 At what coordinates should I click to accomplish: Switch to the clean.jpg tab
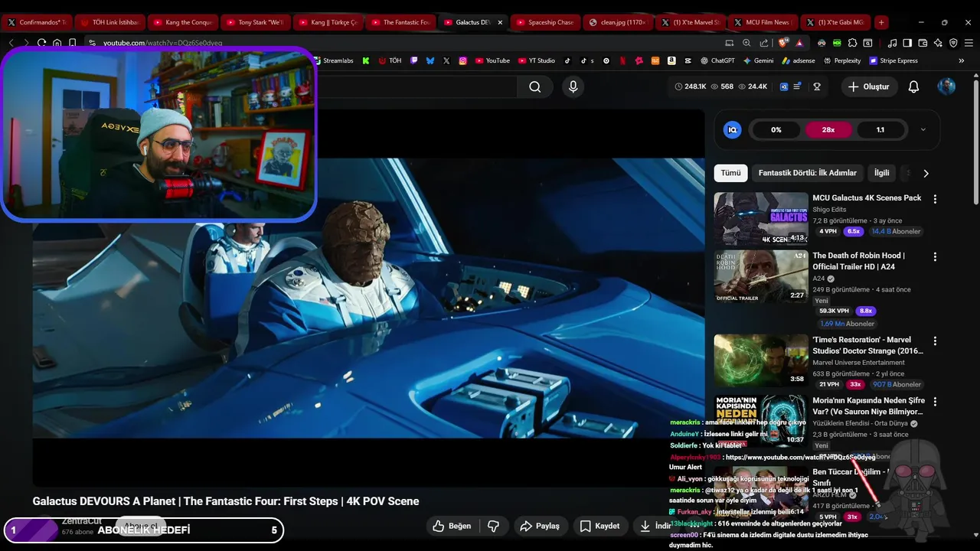pos(618,22)
